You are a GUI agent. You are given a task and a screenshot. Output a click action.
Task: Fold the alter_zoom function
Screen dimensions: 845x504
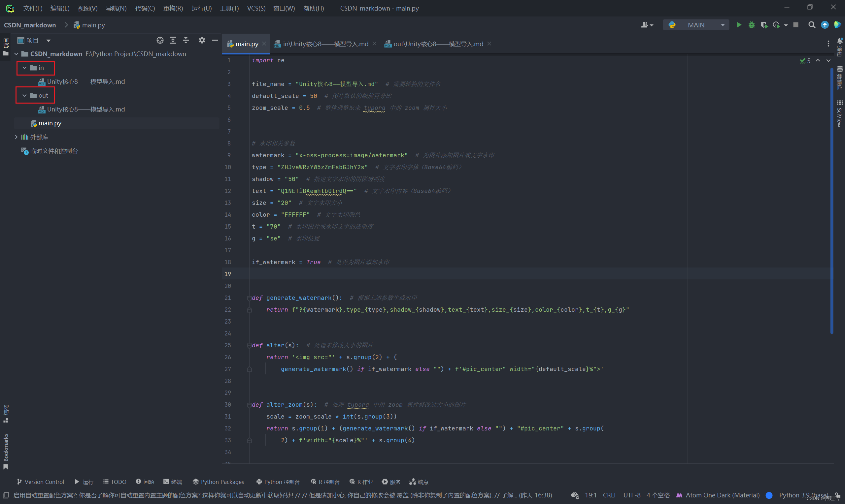click(249, 405)
